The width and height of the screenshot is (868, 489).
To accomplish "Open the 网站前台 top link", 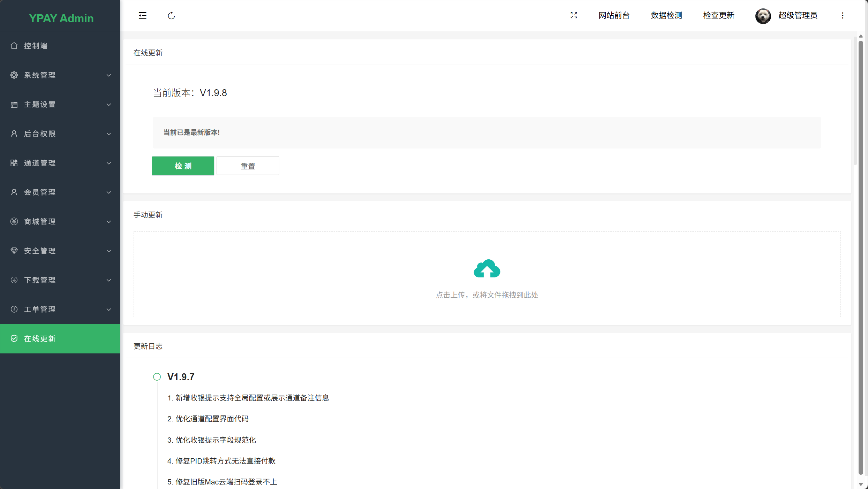I will [614, 15].
